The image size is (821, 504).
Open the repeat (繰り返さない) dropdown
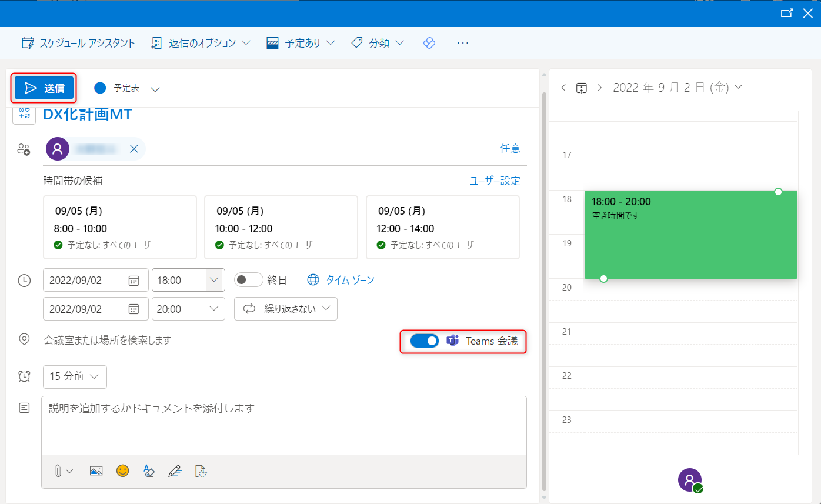tap(286, 309)
